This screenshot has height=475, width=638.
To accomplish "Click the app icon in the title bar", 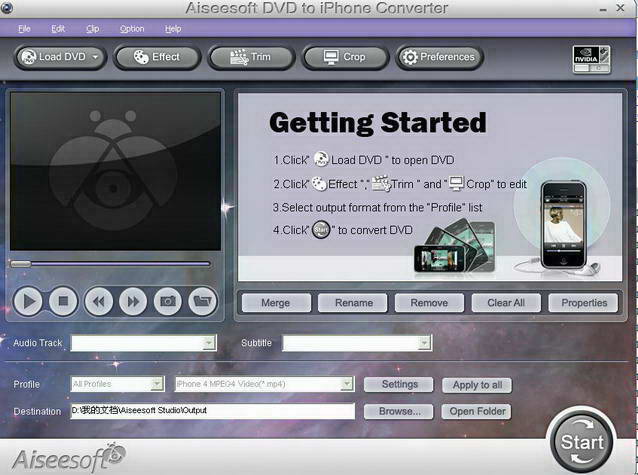I will pos(6,8).
